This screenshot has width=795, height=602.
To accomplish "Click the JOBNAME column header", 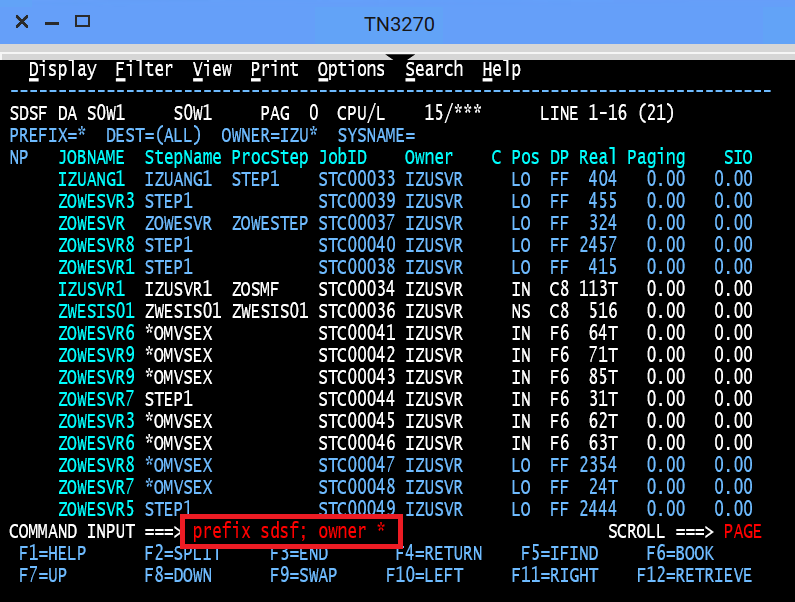I will point(91,157).
